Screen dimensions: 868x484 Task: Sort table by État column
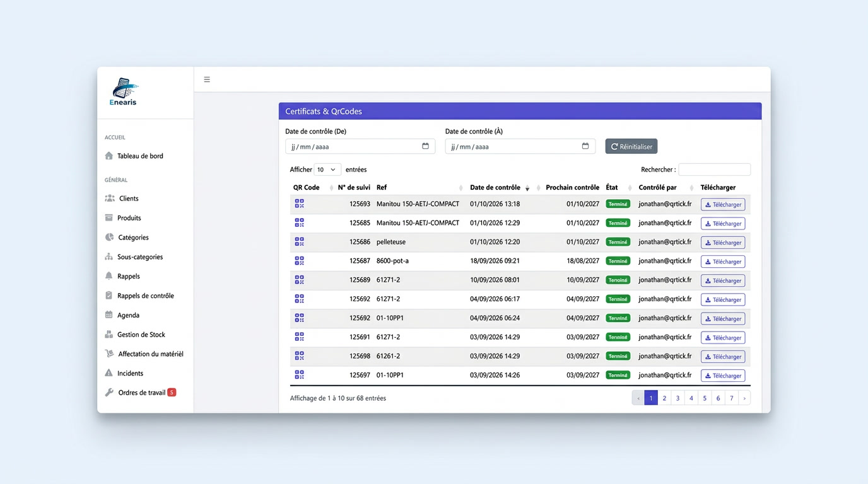point(618,187)
